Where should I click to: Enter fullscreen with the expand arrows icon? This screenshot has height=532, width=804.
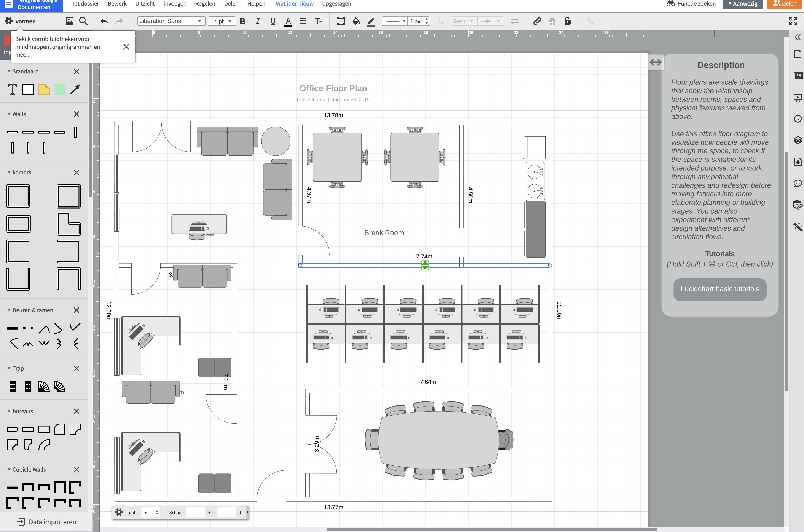(793, 21)
